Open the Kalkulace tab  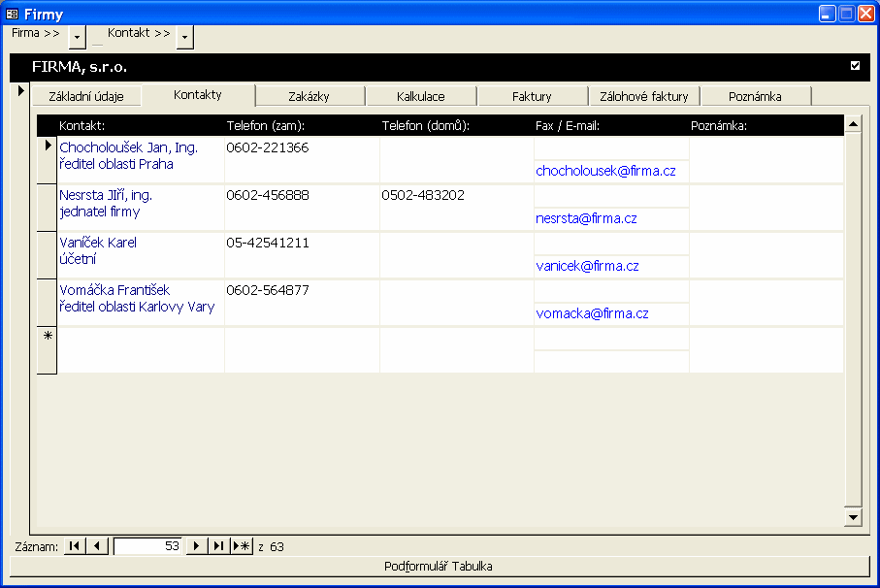pos(421,96)
